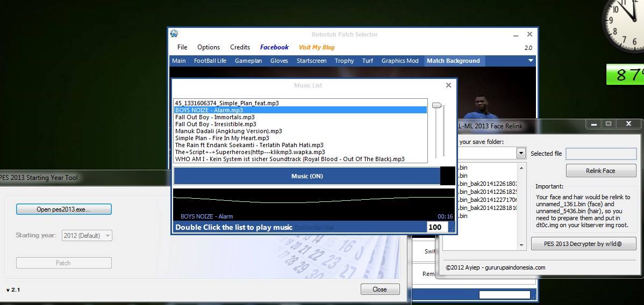This screenshot has height=305, width=644.
Task: Switch to the FootBall Life tab
Action: pos(210,61)
